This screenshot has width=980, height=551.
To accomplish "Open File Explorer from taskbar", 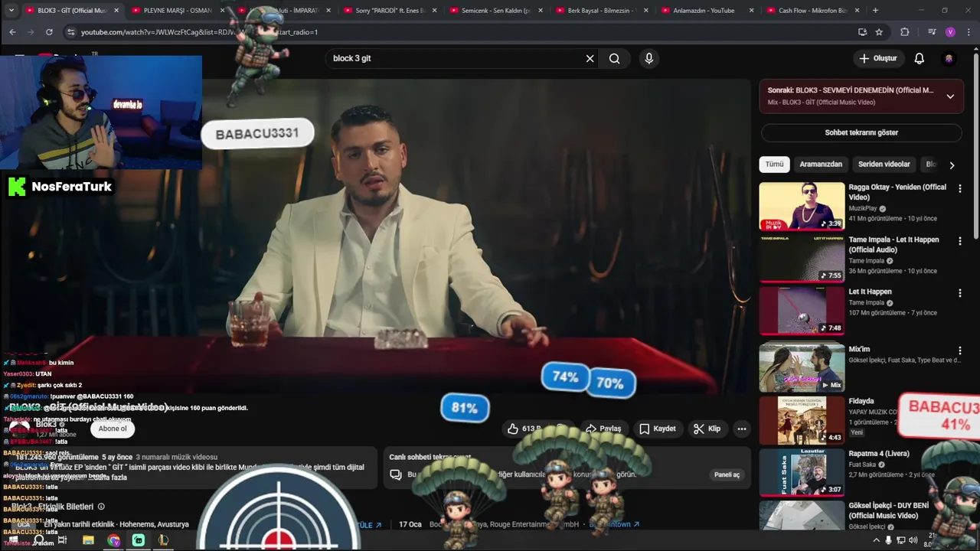I will point(88,540).
